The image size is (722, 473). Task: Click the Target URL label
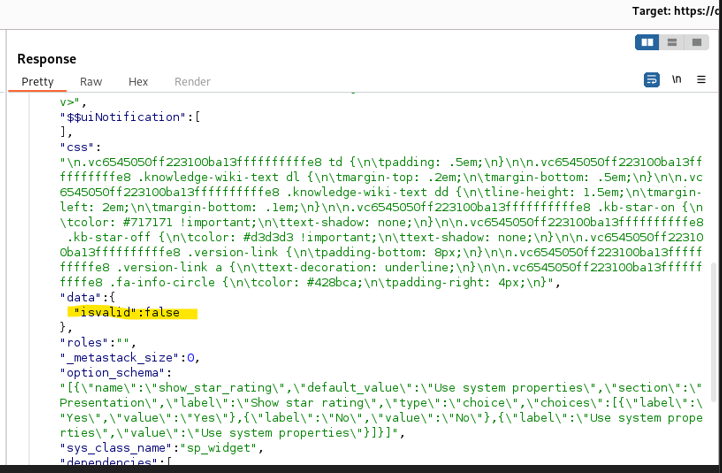click(676, 11)
